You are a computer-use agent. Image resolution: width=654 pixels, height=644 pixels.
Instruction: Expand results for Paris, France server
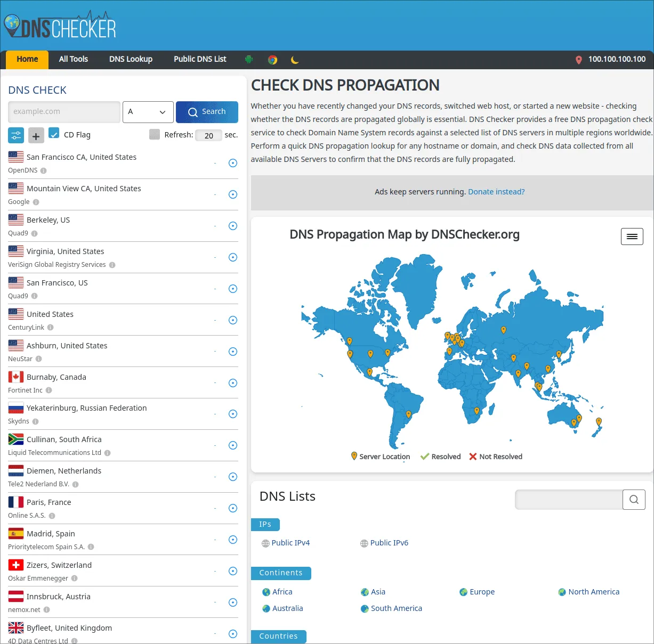(232, 508)
